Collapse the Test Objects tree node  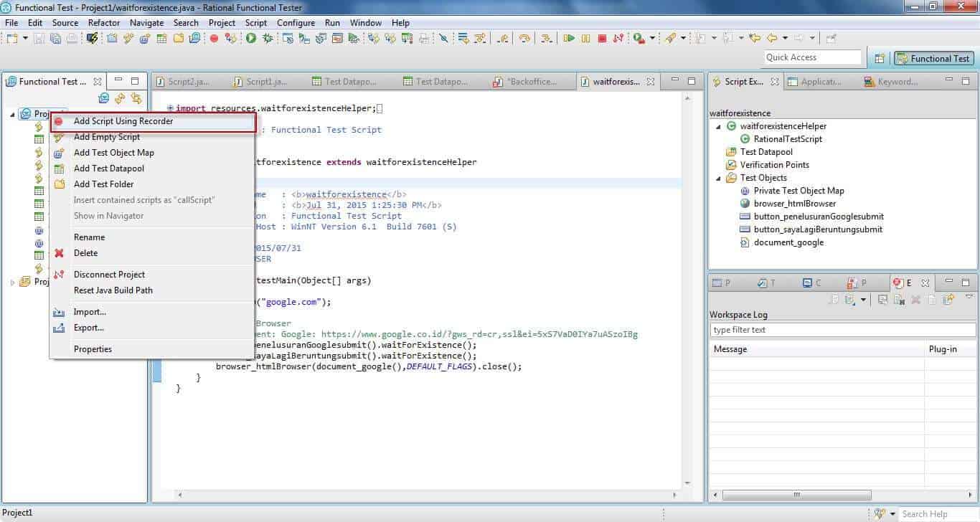point(720,178)
